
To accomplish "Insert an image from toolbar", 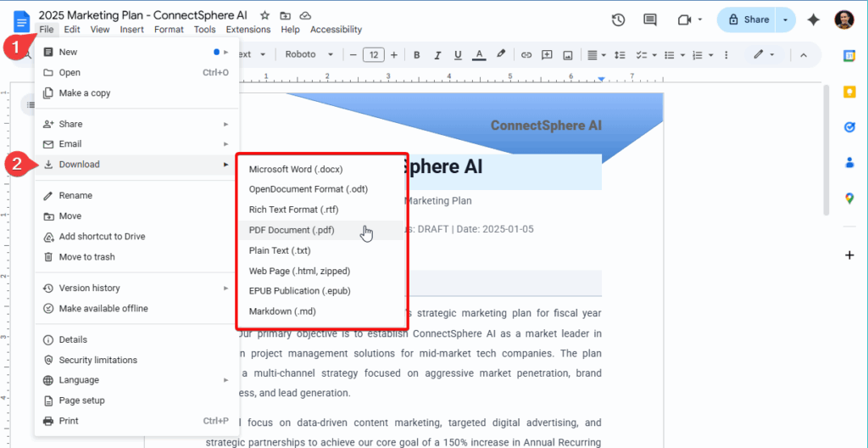I will (x=567, y=55).
